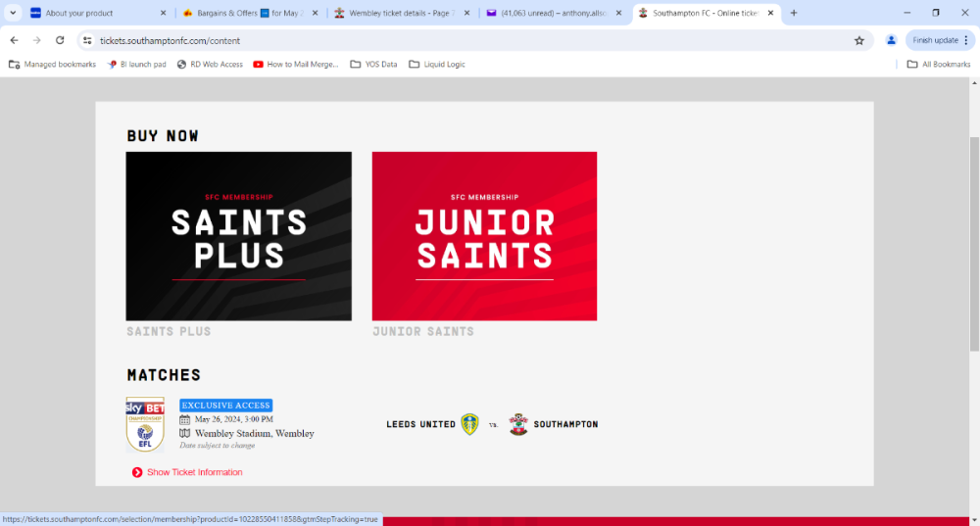980x526 pixels.
Task: Open new tab with plus icon
Action: [794, 13]
